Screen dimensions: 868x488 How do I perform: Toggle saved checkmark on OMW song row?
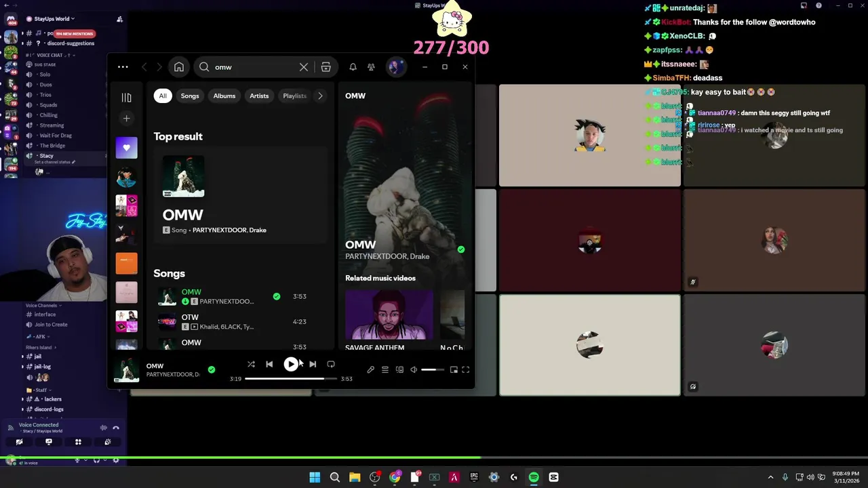click(277, 296)
